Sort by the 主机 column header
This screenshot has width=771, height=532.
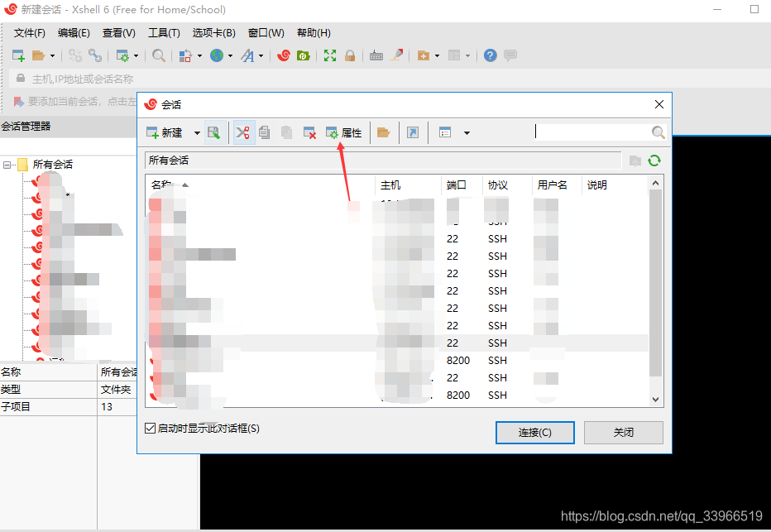[408, 185]
